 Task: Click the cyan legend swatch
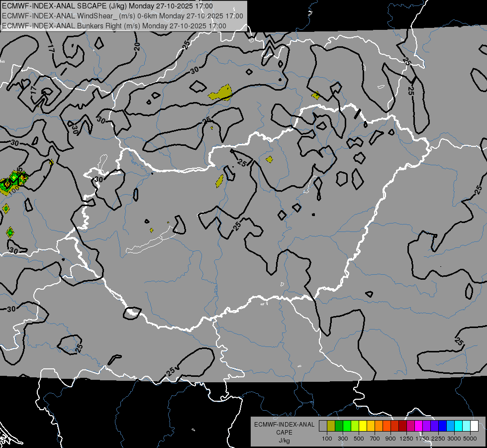coord(459,426)
